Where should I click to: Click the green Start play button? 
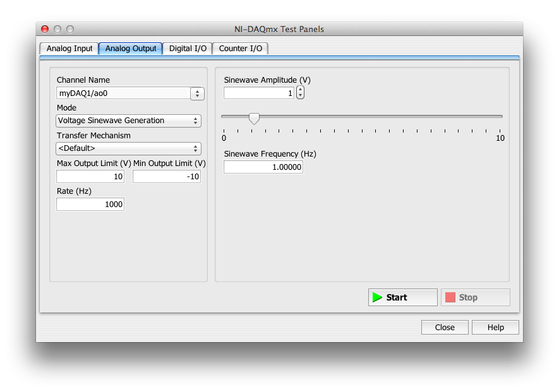click(x=402, y=297)
